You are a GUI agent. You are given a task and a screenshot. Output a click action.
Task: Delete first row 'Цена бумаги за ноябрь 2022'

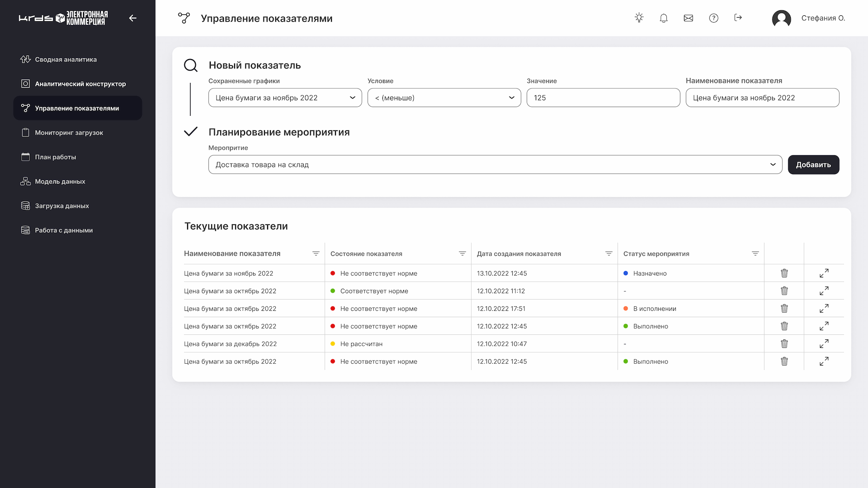click(784, 273)
